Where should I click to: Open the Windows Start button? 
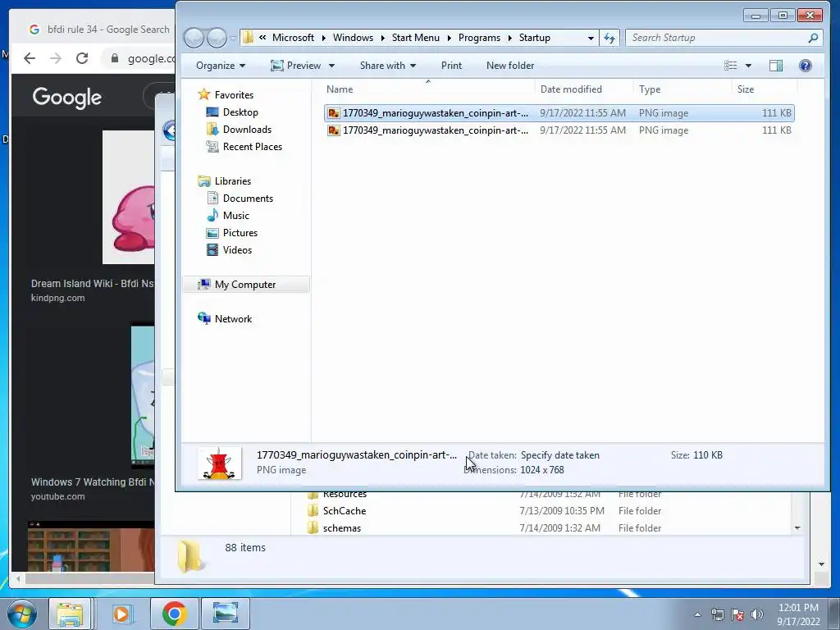22,614
